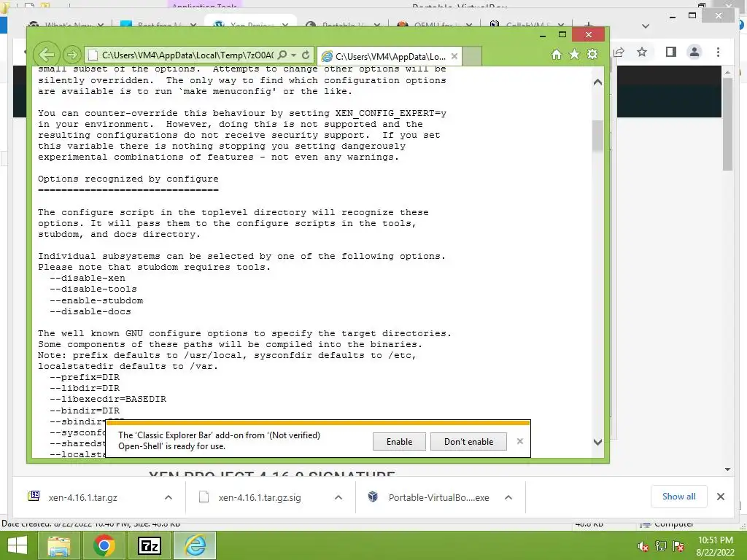Click the VirtualBox icon in downloads bar
The image size is (747, 560).
(x=373, y=497)
